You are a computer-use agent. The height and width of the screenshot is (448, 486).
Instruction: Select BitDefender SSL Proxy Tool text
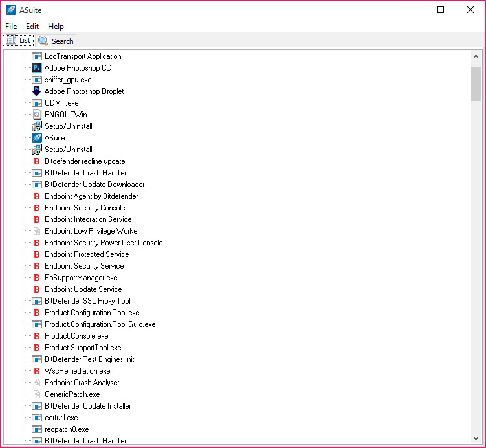pyautogui.click(x=88, y=301)
